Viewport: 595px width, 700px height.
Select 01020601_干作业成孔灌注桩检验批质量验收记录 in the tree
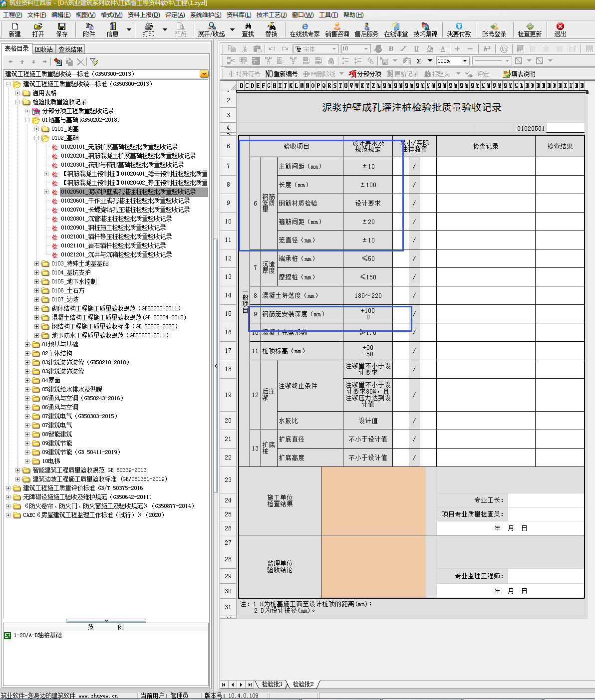coord(125,201)
